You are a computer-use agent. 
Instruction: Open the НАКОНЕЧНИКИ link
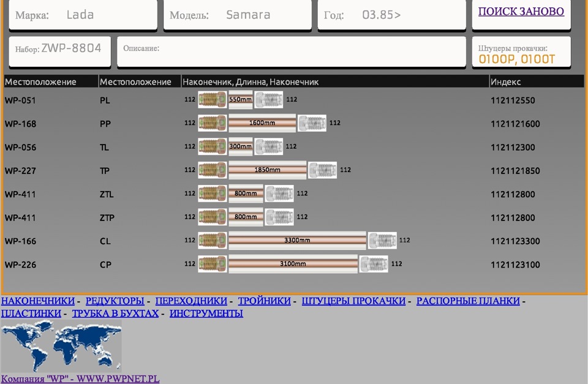click(38, 301)
